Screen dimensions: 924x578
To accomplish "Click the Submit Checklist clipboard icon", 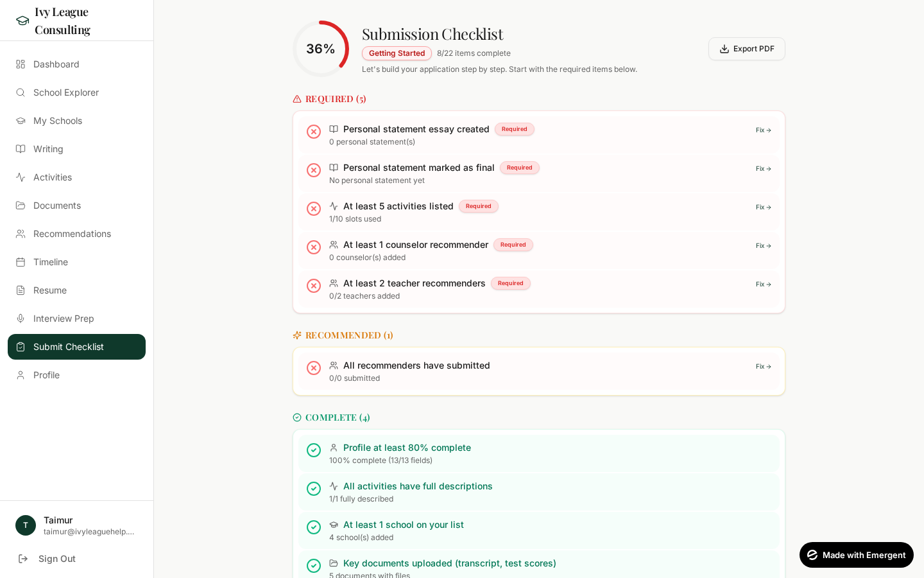I will pyautogui.click(x=21, y=347).
